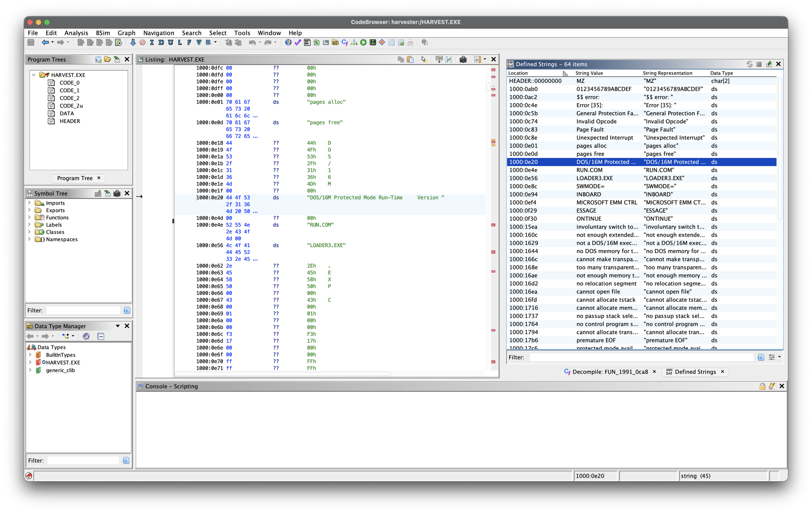
Task: Clear the console with the broom icon
Action: click(x=772, y=386)
